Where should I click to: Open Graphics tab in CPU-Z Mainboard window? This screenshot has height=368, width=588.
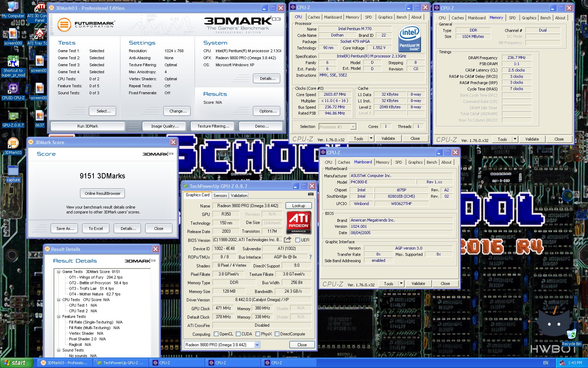click(415, 162)
